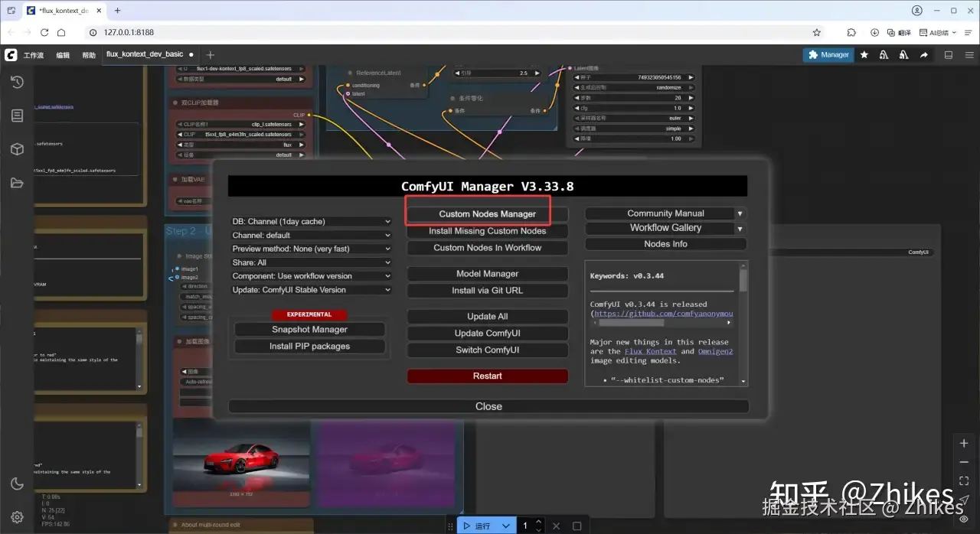Open browser downloads icon
The image size is (980, 534).
(875, 33)
